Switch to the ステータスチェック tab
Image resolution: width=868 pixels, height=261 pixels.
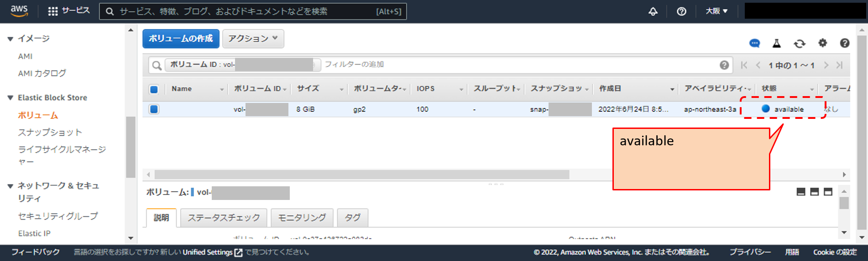click(x=224, y=218)
